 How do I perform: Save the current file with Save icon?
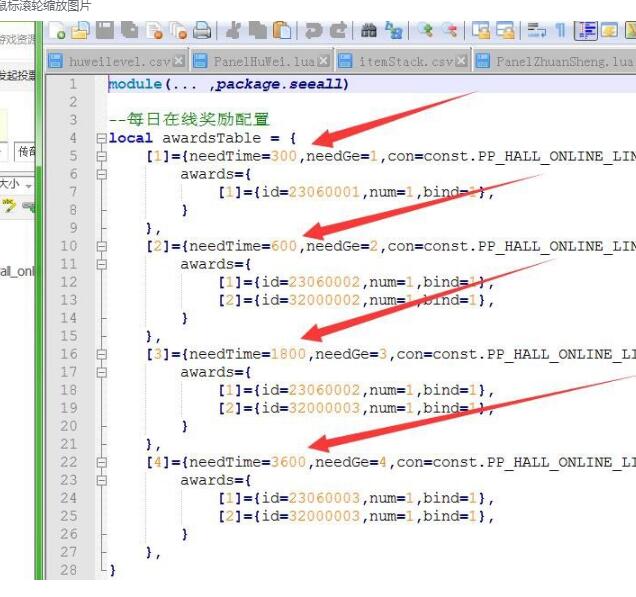[x=105, y=31]
